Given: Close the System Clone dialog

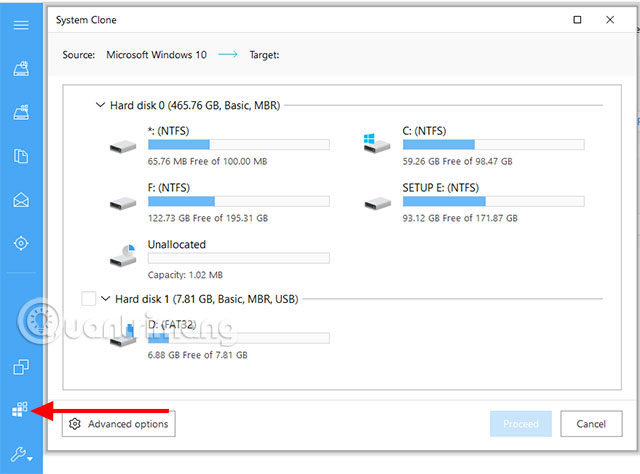Looking at the screenshot, I should coord(610,20).
